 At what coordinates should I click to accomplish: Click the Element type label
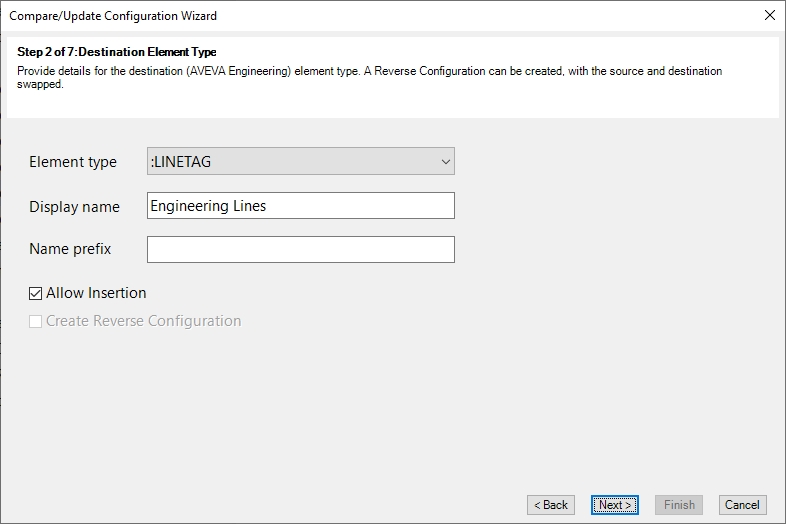[x=73, y=162]
